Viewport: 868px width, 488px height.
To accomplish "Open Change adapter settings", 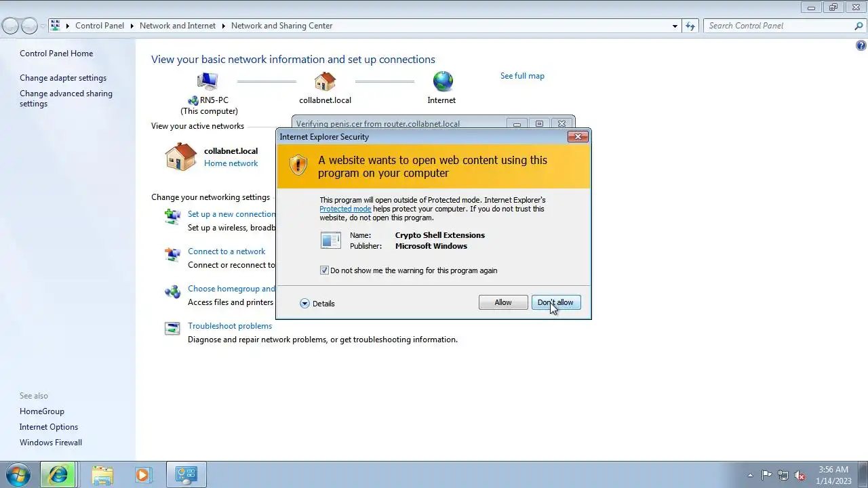I will point(63,78).
